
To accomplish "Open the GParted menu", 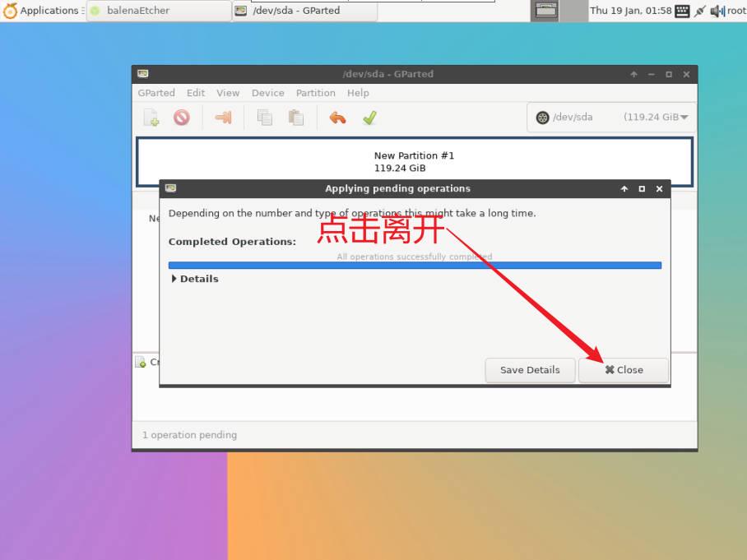I will point(156,93).
